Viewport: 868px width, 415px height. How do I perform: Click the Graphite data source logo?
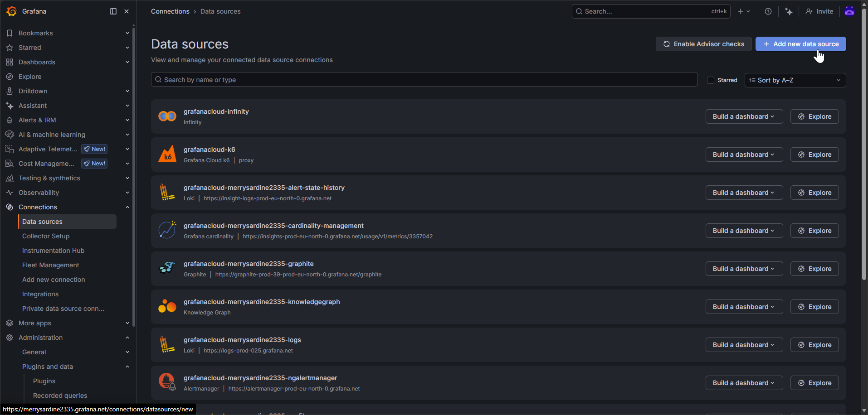(x=167, y=268)
